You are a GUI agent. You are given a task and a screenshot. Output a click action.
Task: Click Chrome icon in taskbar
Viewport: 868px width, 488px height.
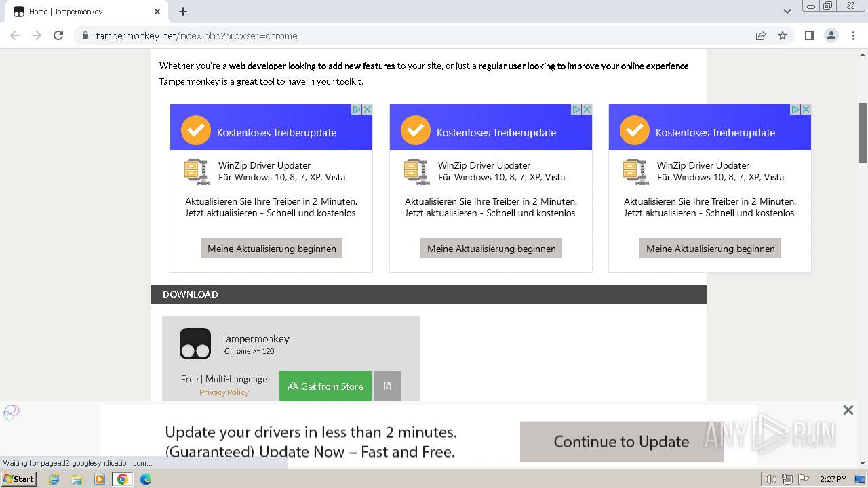click(x=123, y=479)
